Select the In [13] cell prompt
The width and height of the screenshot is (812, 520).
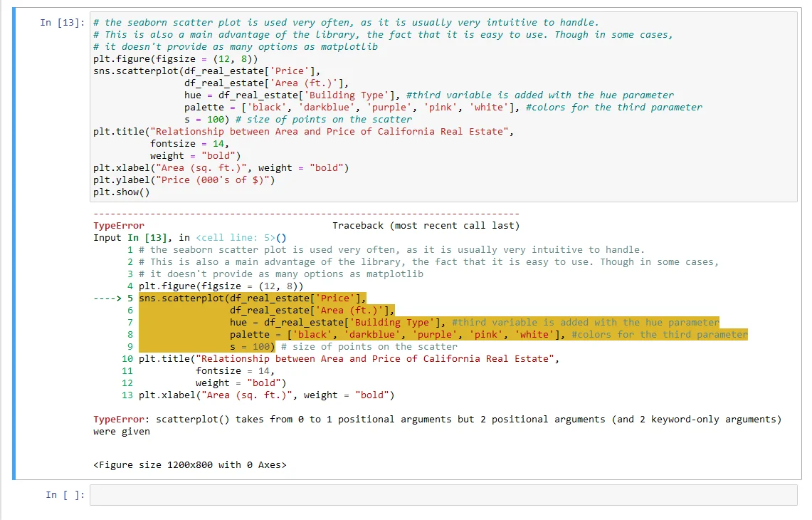tap(62, 23)
